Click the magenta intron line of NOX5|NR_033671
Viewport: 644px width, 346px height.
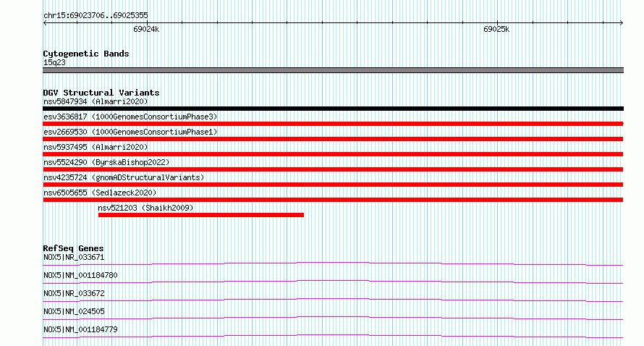tap(333, 263)
